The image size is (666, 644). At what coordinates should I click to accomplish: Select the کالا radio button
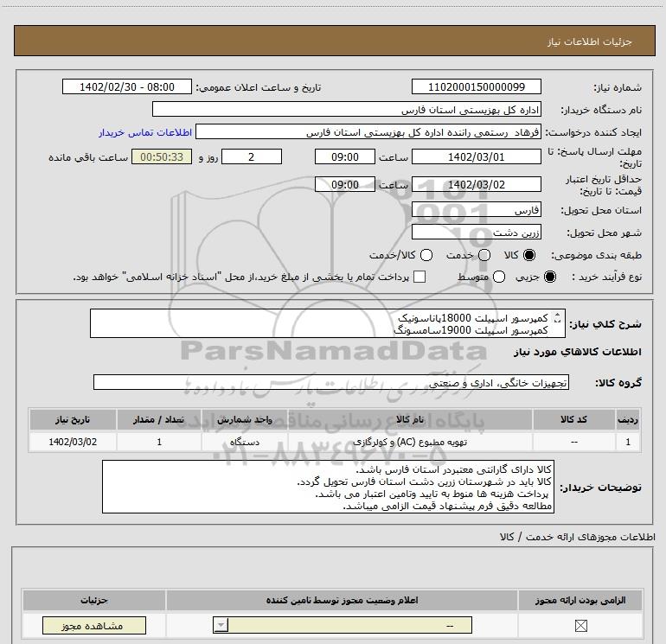[528, 255]
